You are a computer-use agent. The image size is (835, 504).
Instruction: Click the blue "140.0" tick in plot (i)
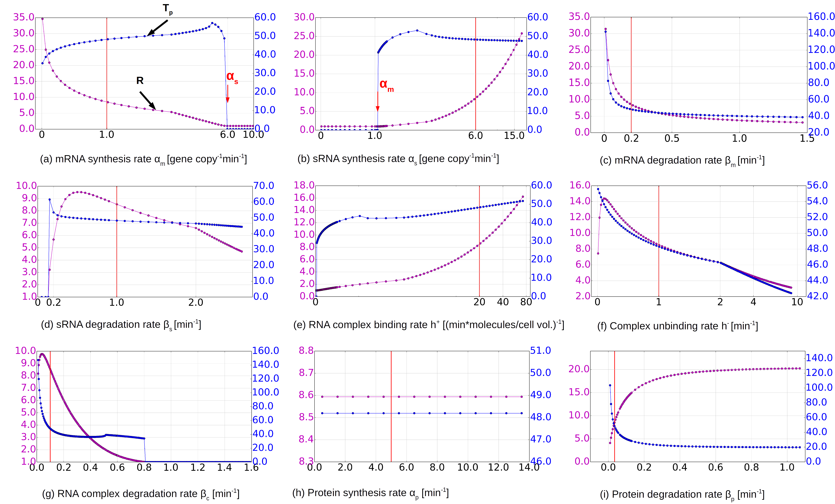pyautogui.click(x=819, y=358)
